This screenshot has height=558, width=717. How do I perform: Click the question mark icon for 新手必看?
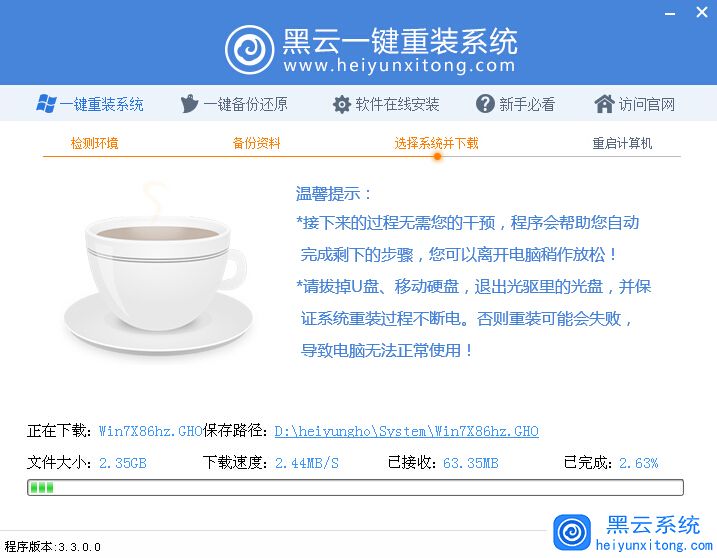(x=485, y=104)
